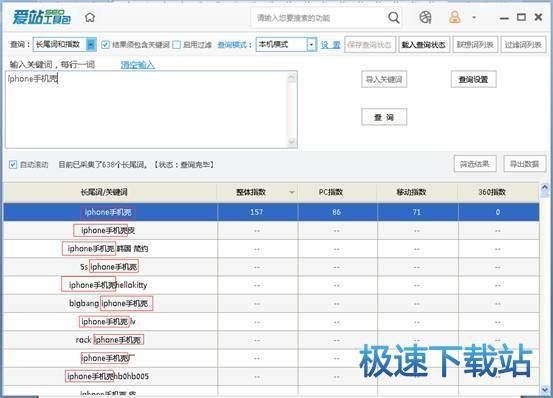Click the 整体指数 sort arrow
Screen dimensions: 553x398
click(x=292, y=192)
